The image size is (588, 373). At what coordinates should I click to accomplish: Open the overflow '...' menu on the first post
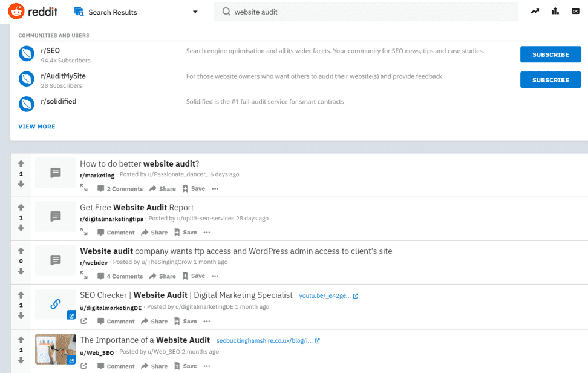(215, 188)
